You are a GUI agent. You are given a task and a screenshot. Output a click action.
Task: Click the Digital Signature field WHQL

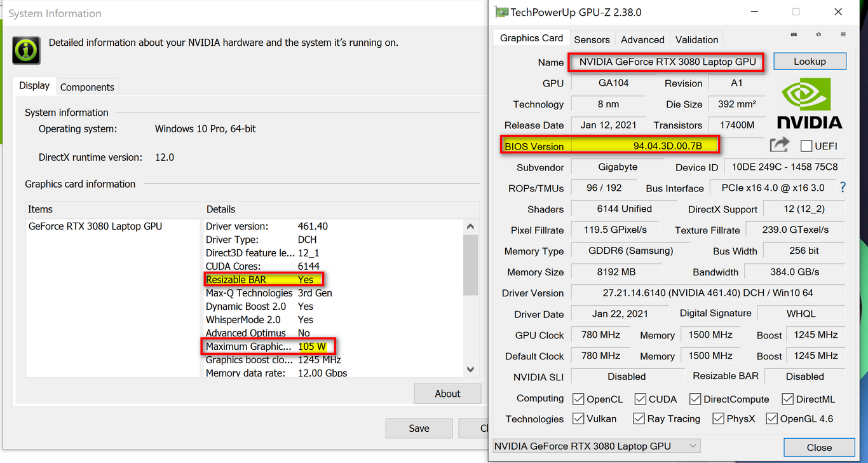801,314
